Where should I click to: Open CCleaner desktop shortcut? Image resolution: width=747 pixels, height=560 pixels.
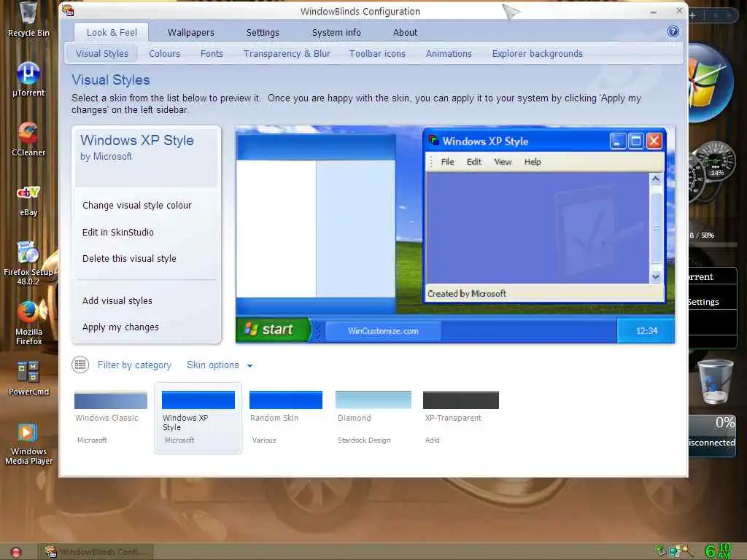[x=28, y=139]
